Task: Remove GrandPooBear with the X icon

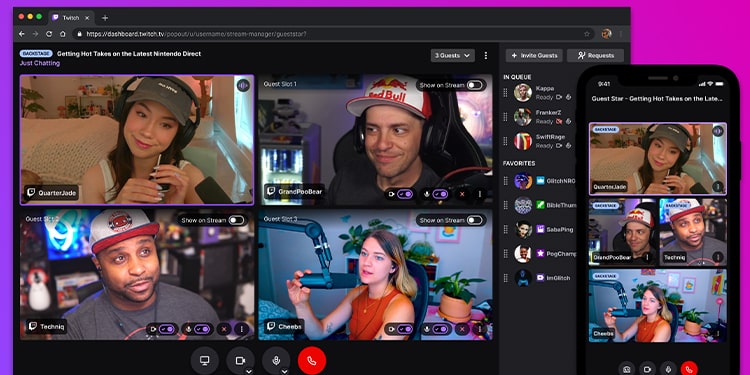Action: point(462,194)
